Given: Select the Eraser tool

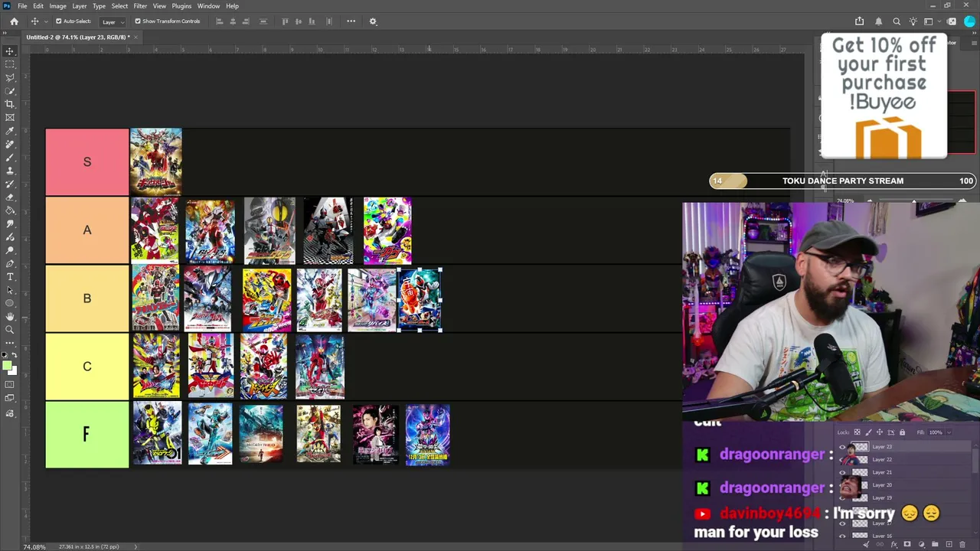Looking at the screenshot, I should [x=10, y=197].
